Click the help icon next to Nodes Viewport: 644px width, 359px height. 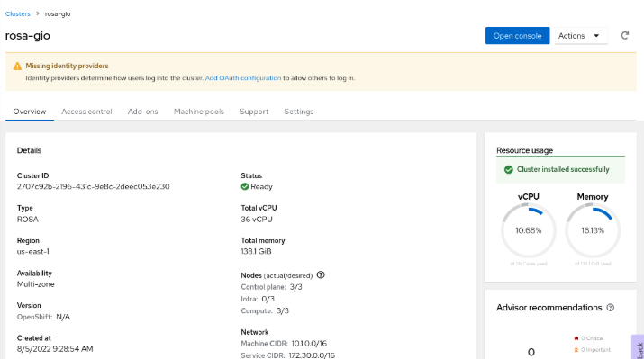321,275
